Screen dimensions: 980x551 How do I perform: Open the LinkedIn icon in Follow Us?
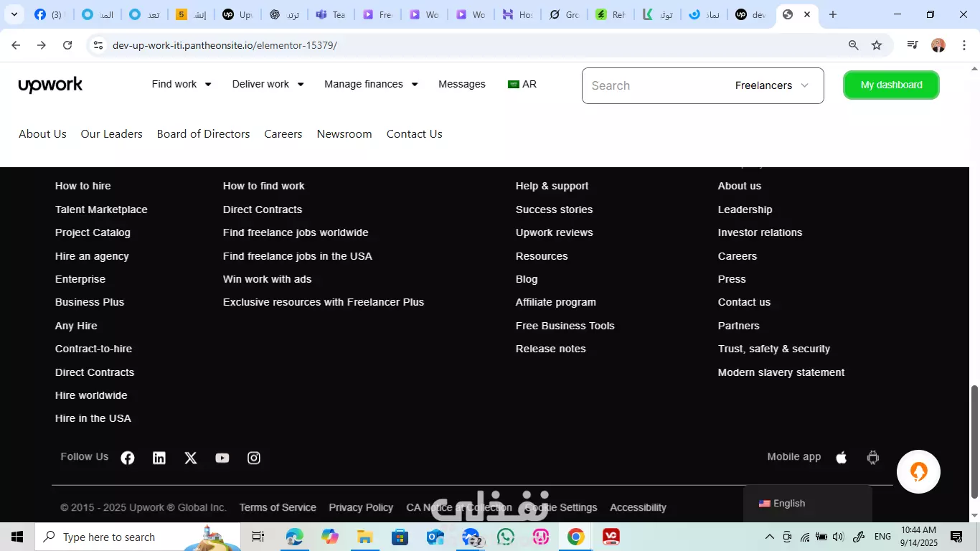[159, 458]
